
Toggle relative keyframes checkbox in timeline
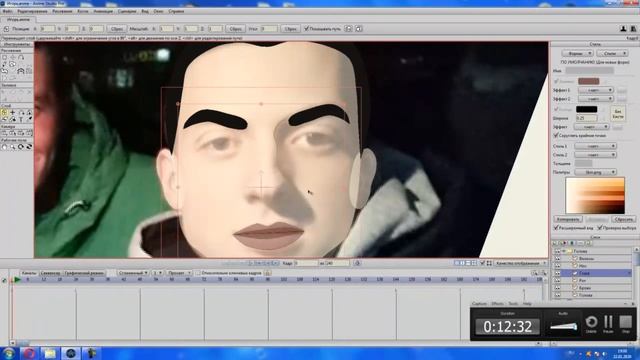click(198, 273)
